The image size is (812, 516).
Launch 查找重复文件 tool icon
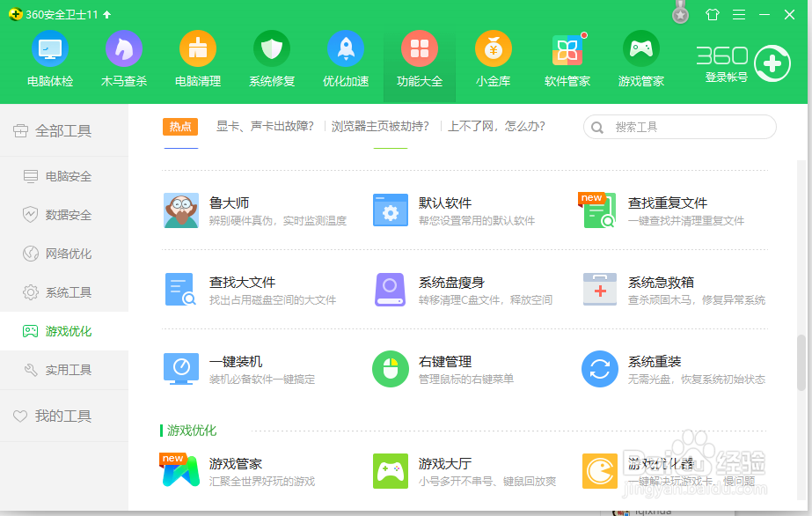click(597, 210)
